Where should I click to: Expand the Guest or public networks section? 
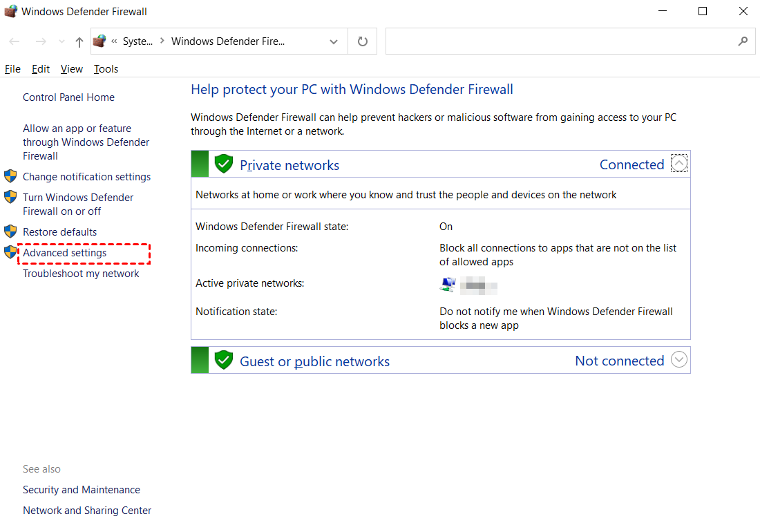tap(679, 360)
